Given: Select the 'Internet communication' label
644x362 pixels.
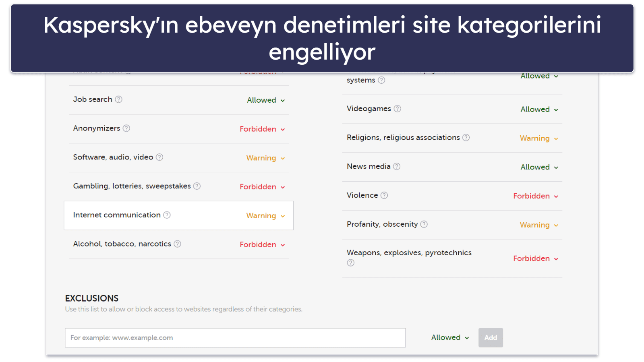Looking at the screenshot, I should coord(117,215).
